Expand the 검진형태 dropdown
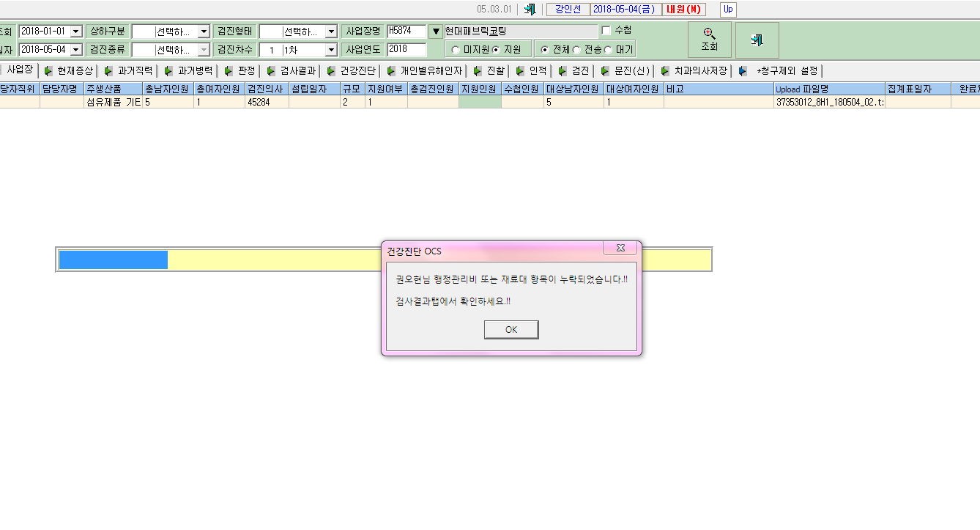 tap(331, 32)
